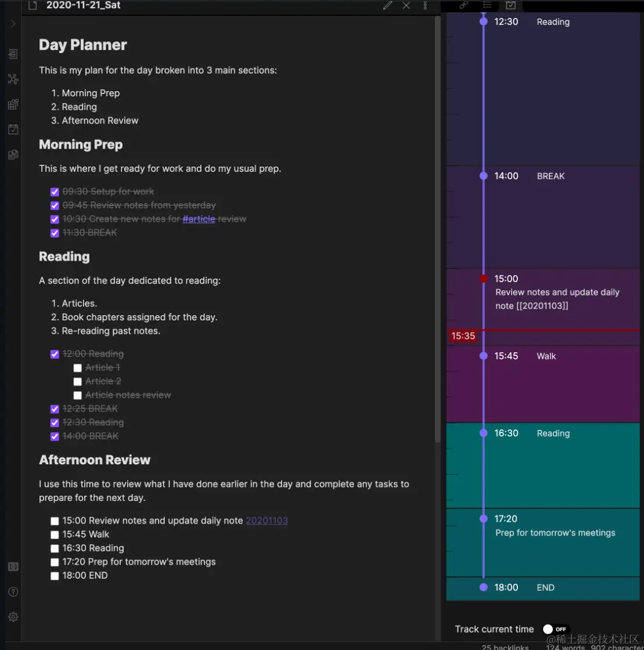
Task: Click timeline text 'Review notes and update daily note'
Action: [557, 299]
